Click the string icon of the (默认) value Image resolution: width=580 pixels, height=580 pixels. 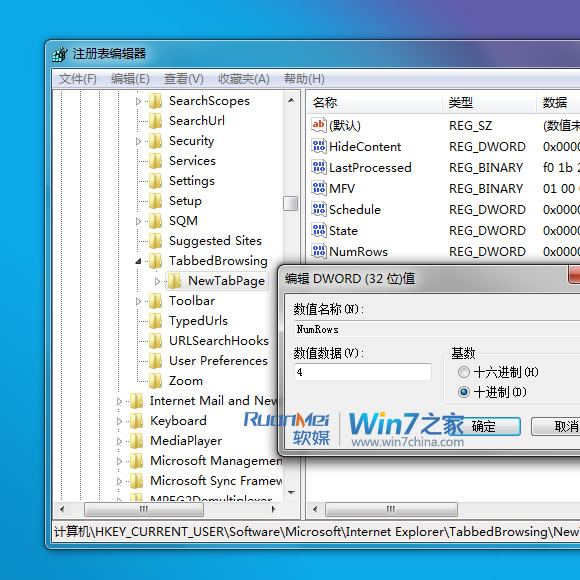click(318, 125)
